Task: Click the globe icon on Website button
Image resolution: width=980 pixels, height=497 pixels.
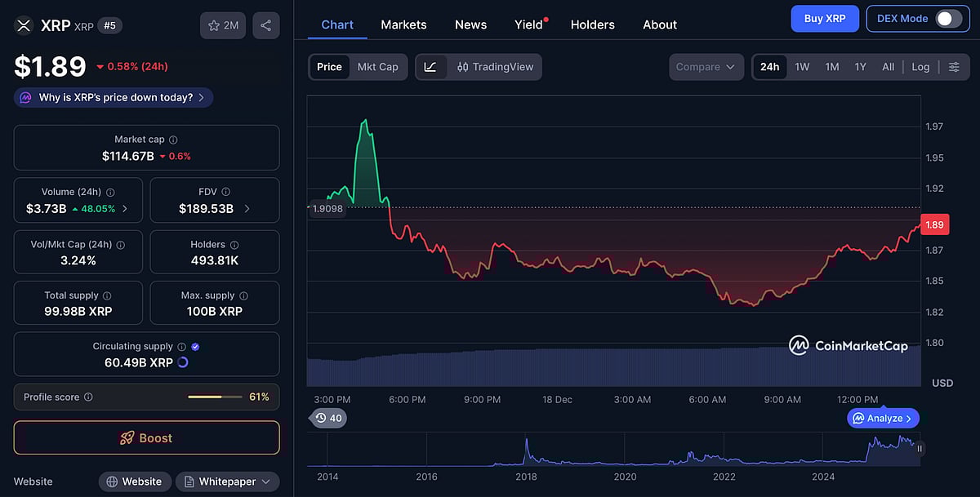Action: point(110,481)
